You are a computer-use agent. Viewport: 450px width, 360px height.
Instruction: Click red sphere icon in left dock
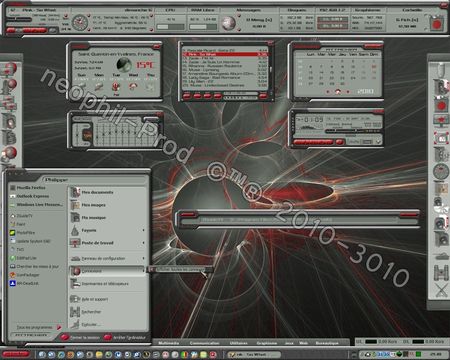pyautogui.click(x=10, y=153)
